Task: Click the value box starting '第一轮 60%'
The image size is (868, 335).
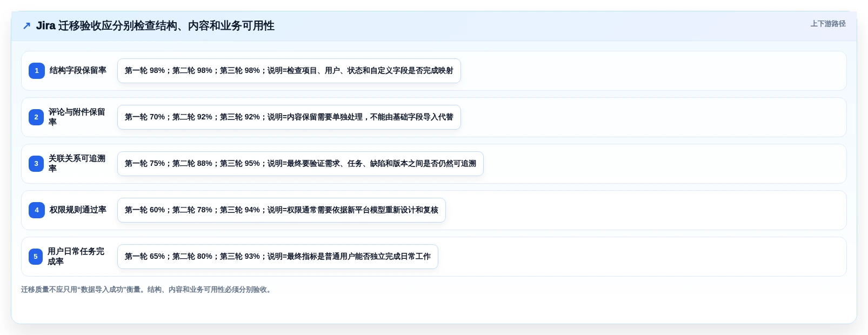Action: (282, 210)
